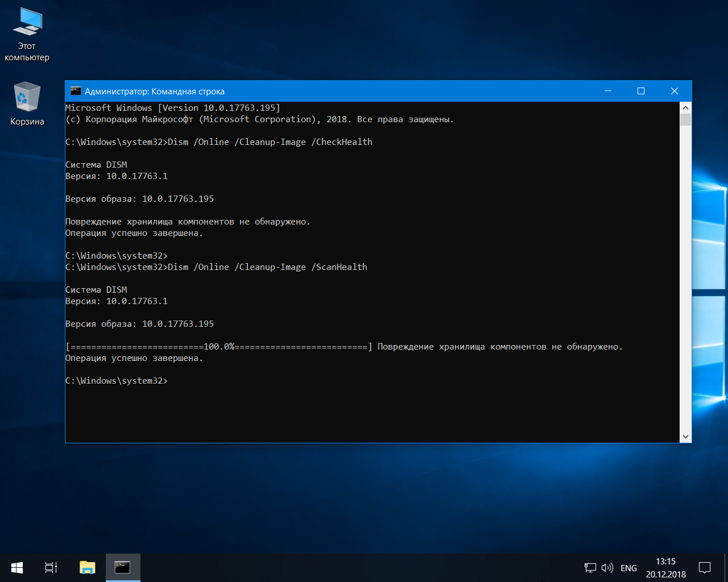The height and width of the screenshot is (582, 728).
Task: Open the Action Center notifications icon
Action: 705,567
